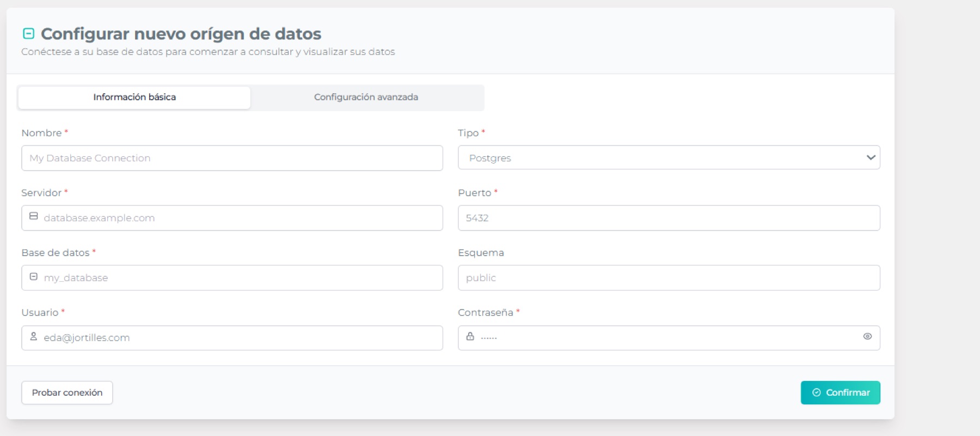The image size is (980, 436).
Task: Focus the Nombre input field
Action: (x=232, y=158)
